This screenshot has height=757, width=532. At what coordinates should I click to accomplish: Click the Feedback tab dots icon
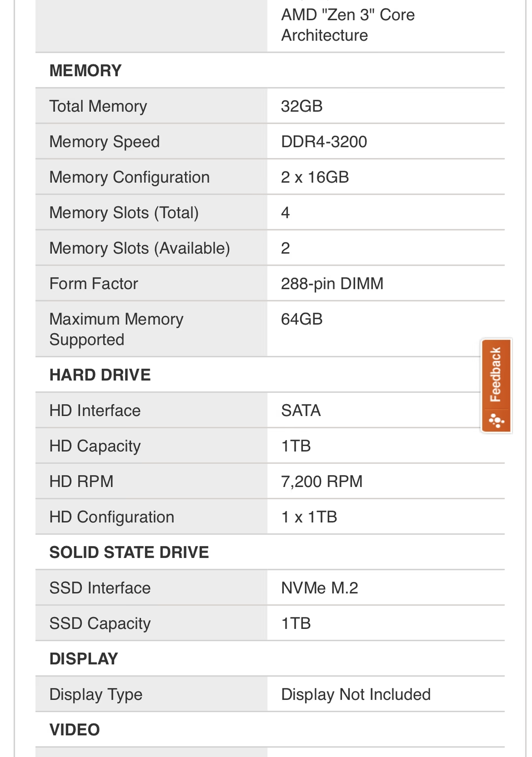coord(496,421)
